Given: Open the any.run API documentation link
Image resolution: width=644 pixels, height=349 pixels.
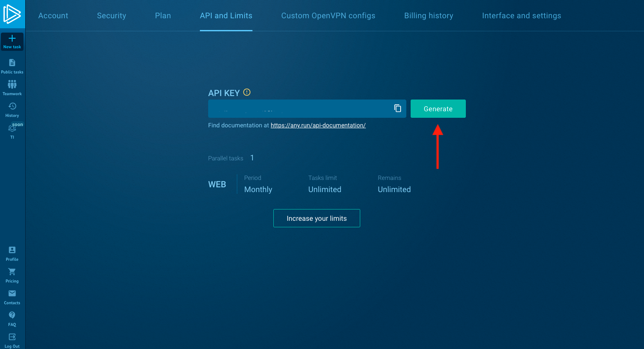Looking at the screenshot, I should [318, 125].
